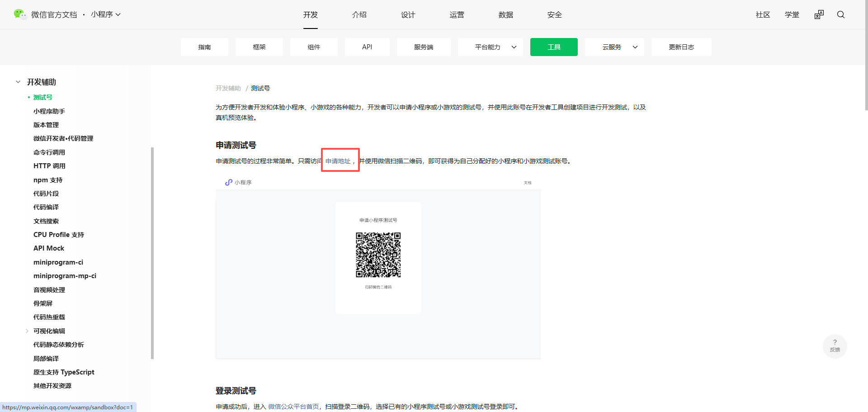Image resolution: width=868 pixels, height=412 pixels.
Task: Expand the 可视化编辑 tree item
Action: (x=27, y=331)
